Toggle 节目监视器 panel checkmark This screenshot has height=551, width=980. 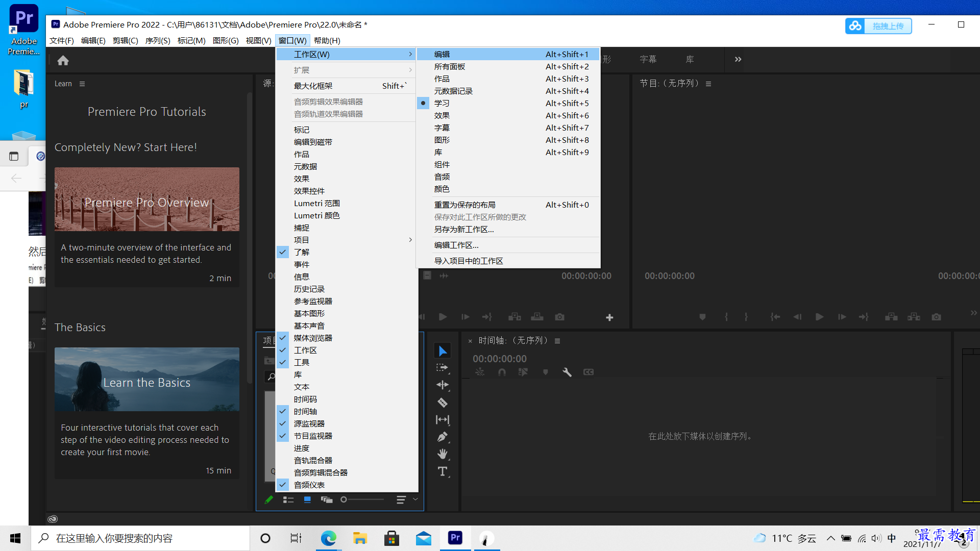[283, 436]
